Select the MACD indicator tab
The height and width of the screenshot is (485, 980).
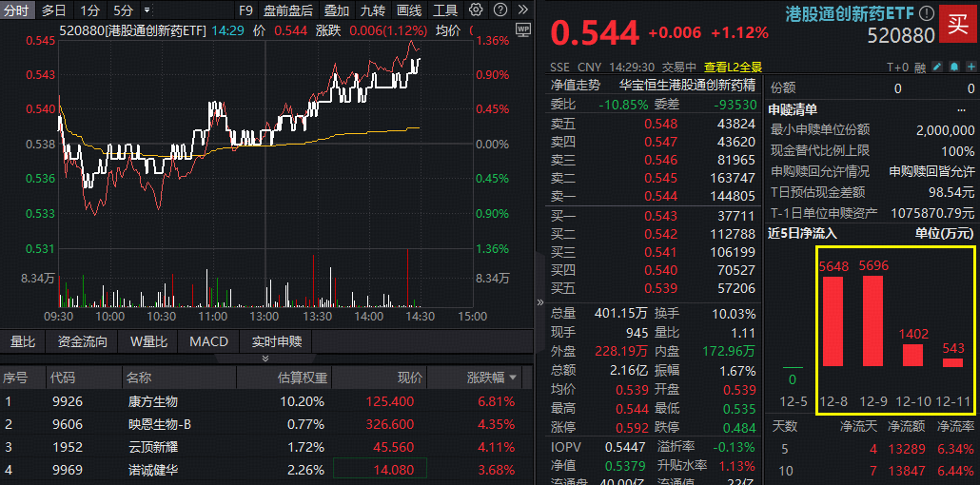click(208, 341)
